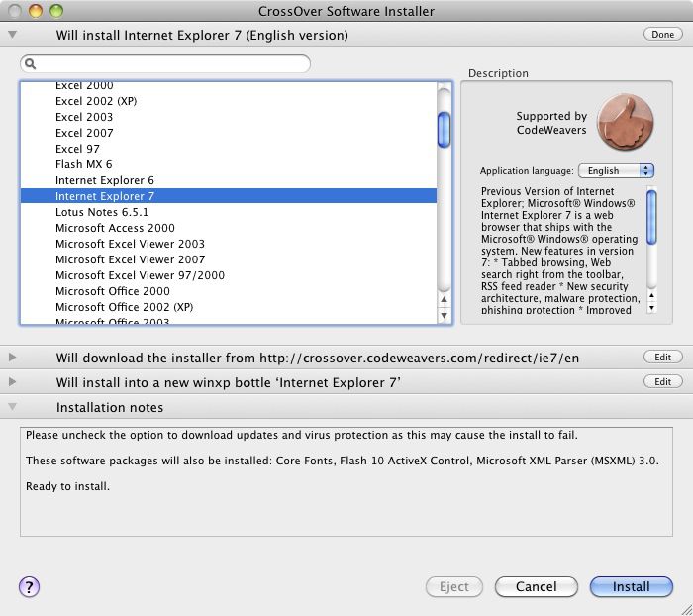Click the magnifying glass search icon
This screenshot has height=616, width=693.
[x=31, y=64]
